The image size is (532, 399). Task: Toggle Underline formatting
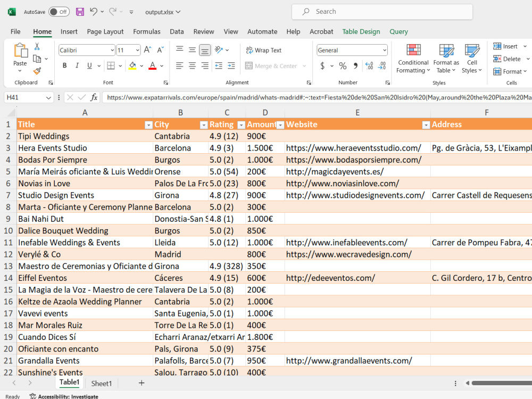pos(89,65)
